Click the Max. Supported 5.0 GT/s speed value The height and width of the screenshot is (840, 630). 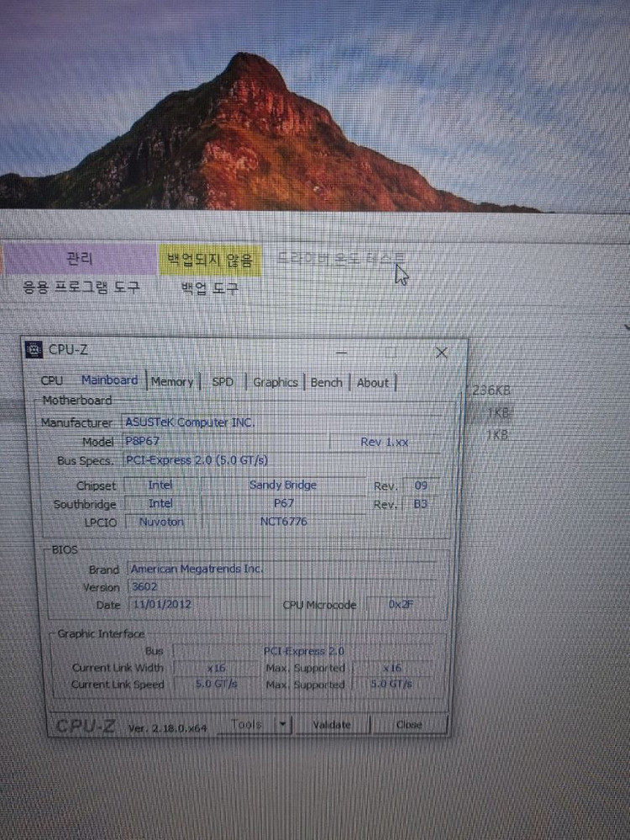pos(391,684)
